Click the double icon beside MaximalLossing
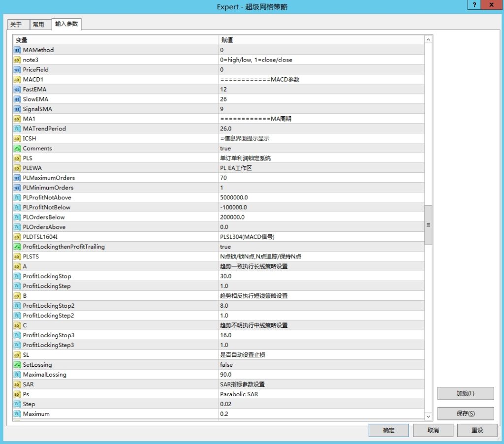This screenshot has width=504, height=444. tap(17, 375)
